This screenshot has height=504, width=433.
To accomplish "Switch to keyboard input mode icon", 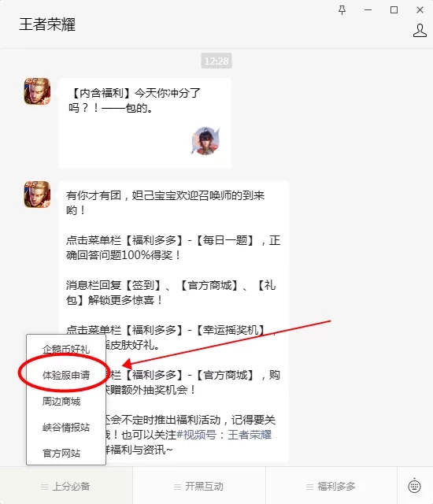I will [414, 485].
